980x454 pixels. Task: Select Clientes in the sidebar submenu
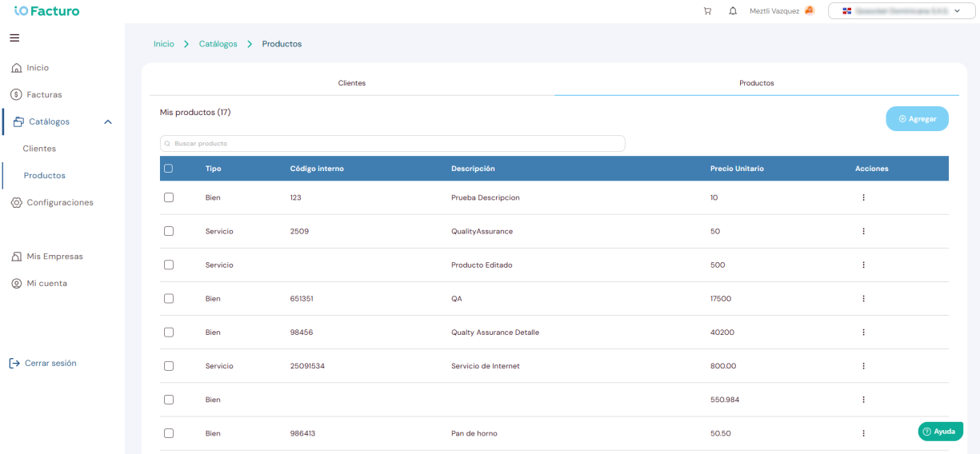pyautogui.click(x=39, y=149)
